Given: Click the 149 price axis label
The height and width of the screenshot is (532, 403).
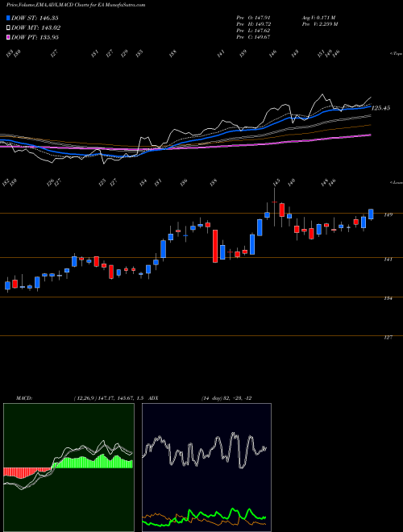Looking at the screenshot, I should click(x=388, y=214).
